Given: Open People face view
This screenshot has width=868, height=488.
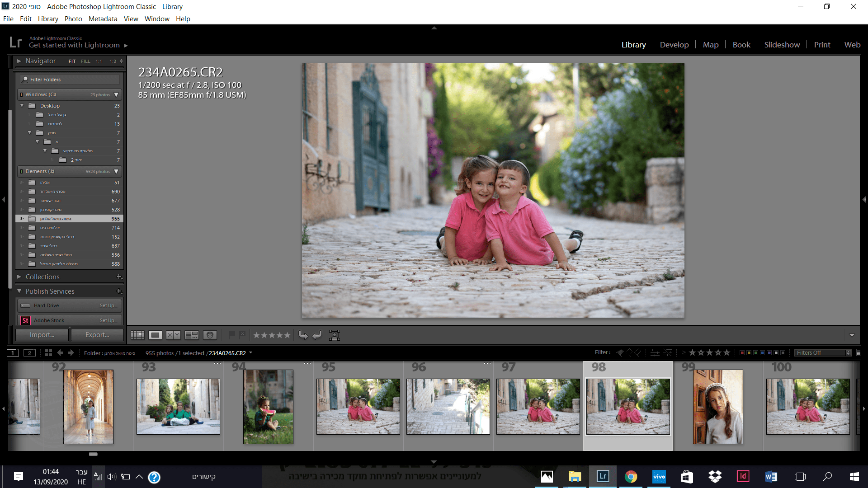Looking at the screenshot, I should [210, 335].
